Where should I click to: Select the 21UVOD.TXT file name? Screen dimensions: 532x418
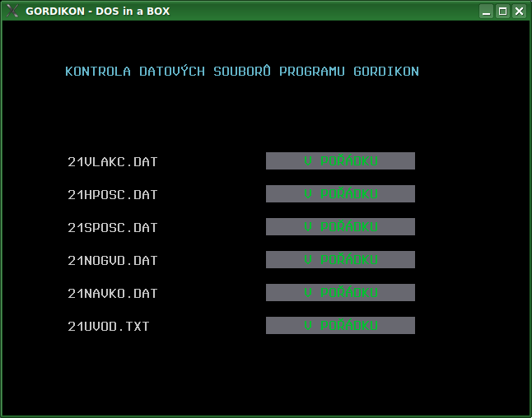109,326
